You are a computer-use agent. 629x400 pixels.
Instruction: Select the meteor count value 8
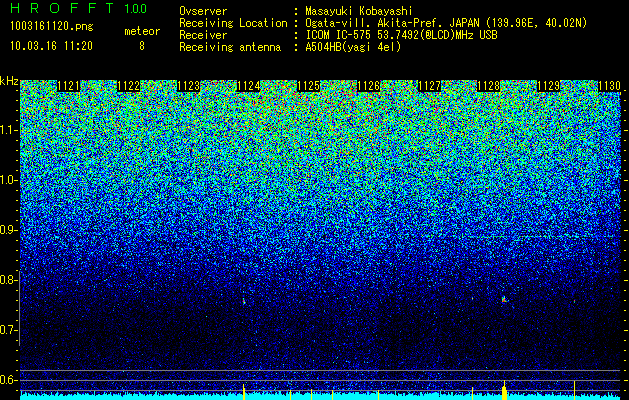142,46
